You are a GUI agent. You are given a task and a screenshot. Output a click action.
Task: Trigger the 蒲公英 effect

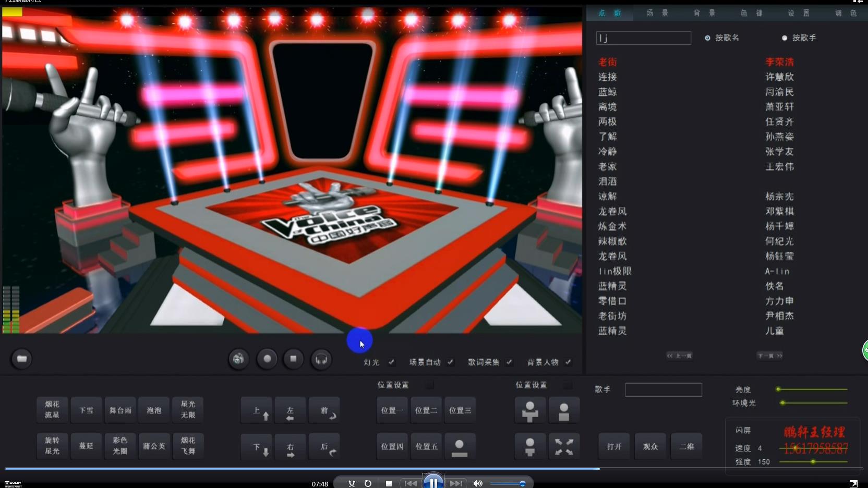coord(154,446)
